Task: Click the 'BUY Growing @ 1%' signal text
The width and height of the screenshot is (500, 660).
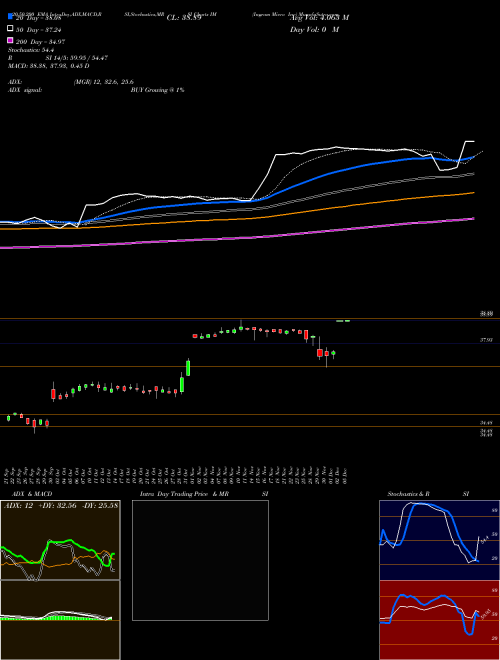Action: [x=157, y=90]
